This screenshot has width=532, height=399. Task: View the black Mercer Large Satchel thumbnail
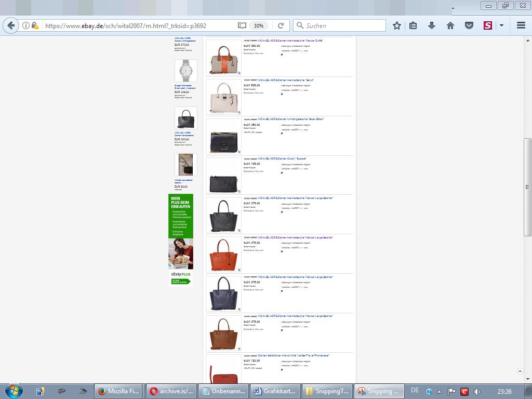[223, 215]
